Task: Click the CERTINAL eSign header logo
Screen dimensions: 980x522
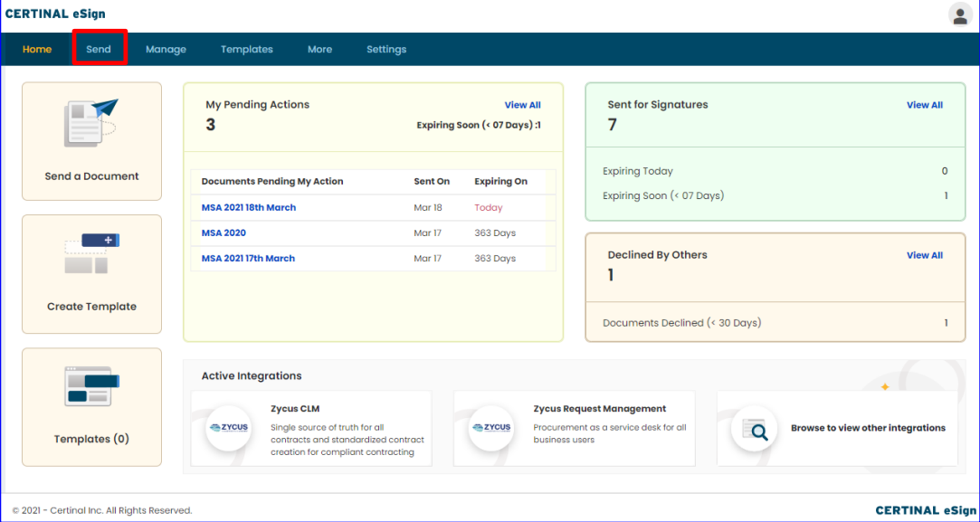Action: (x=55, y=14)
